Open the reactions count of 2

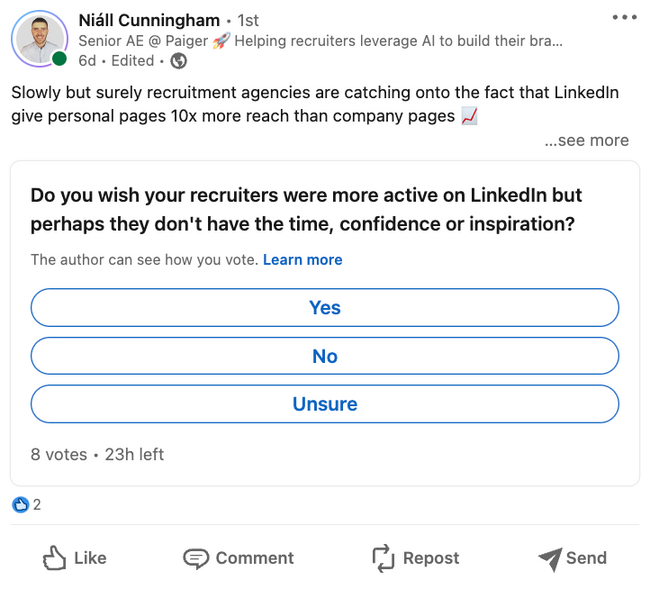[x=37, y=504]
